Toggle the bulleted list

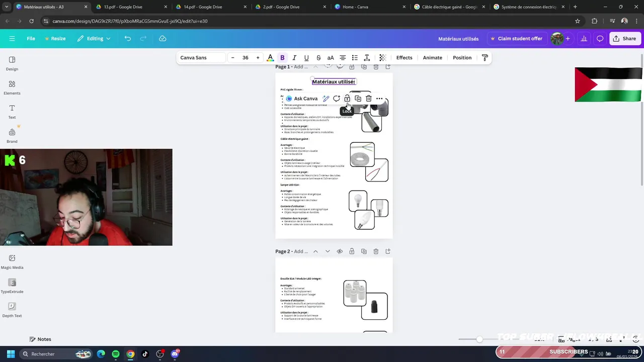pyautogui.click(x=355, y=58)
